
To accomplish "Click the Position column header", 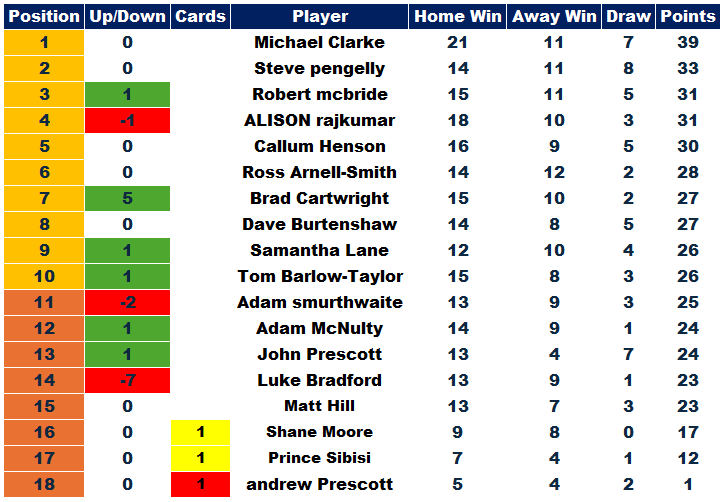I will click(x=44, y=16).
